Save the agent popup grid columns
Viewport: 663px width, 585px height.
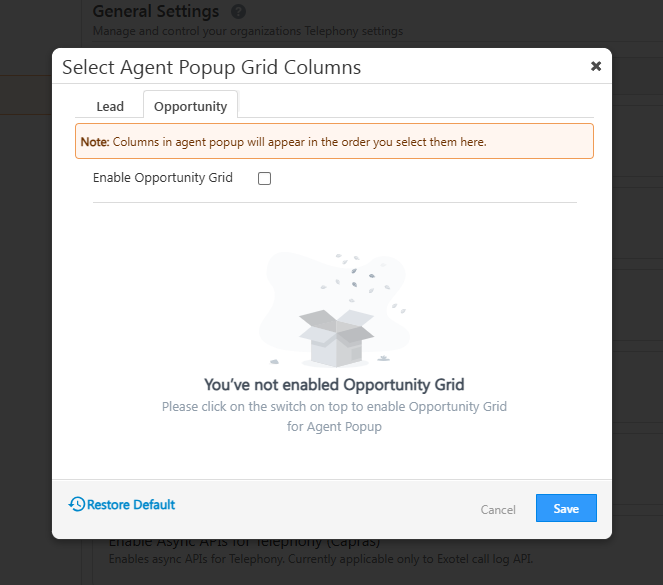(x=566, y=508)
